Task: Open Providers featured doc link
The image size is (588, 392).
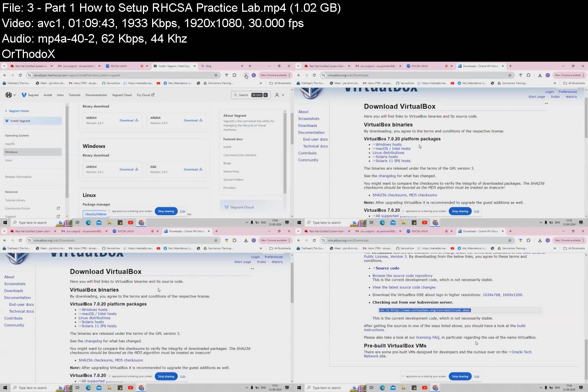Action: click(x=229, y=188)
